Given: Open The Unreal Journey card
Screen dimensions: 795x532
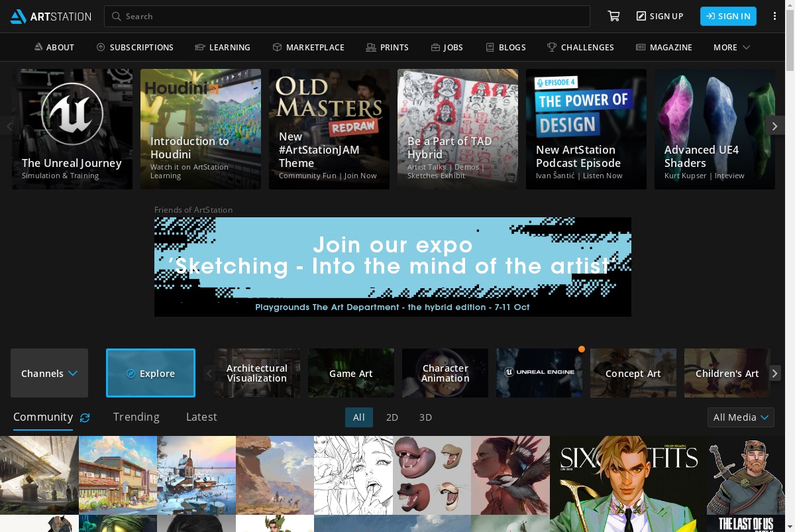Looking at the screenshot, I should (72, 129).
